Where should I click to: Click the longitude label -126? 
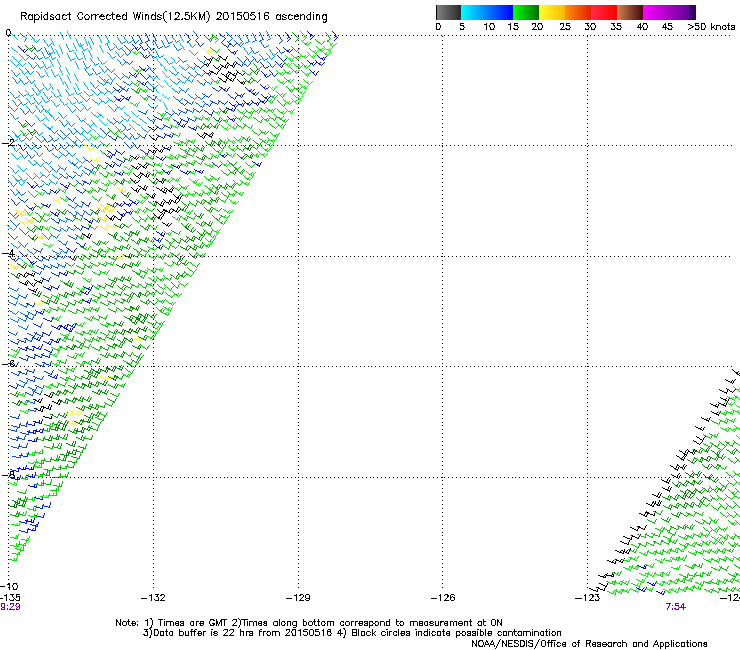pyautogui.click(x=443, y=598)
